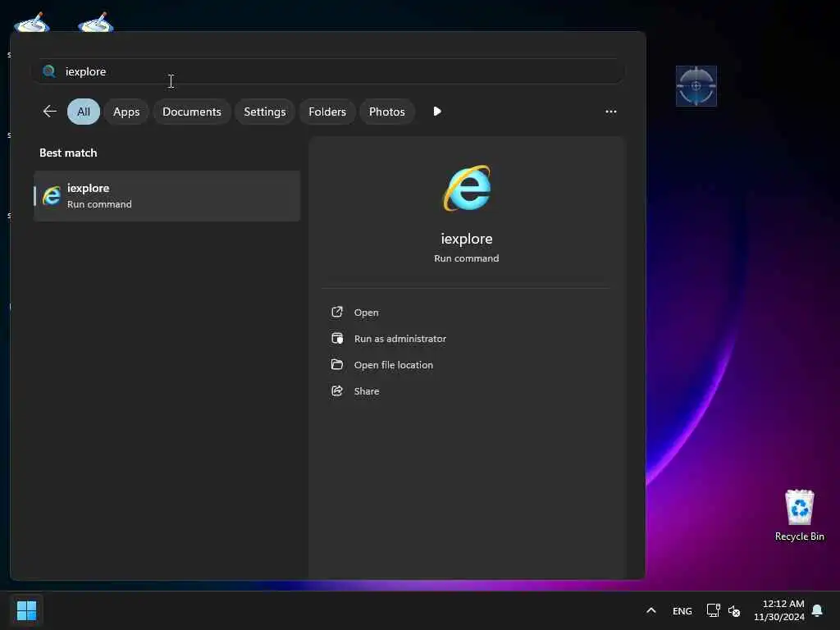Select the iexplore Run command result

click(167, 196)
